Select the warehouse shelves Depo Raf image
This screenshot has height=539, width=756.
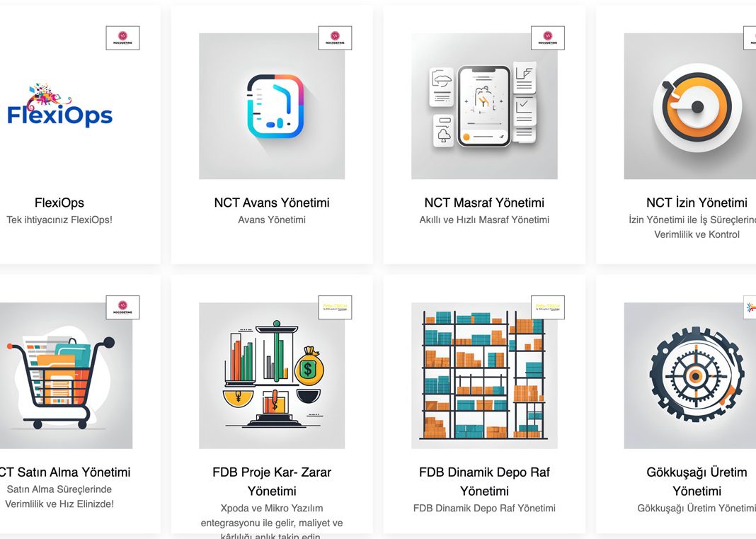(484, 375)
